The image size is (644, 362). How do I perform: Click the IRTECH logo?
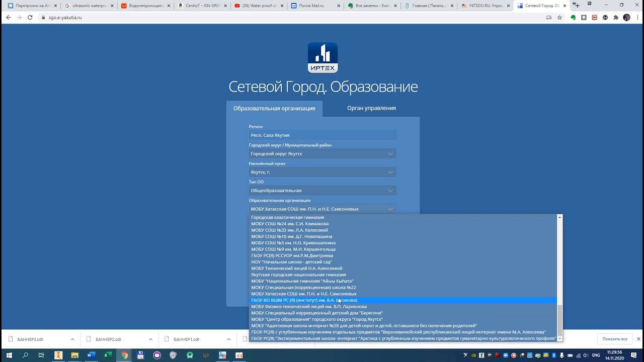click(x=323, y=58)
